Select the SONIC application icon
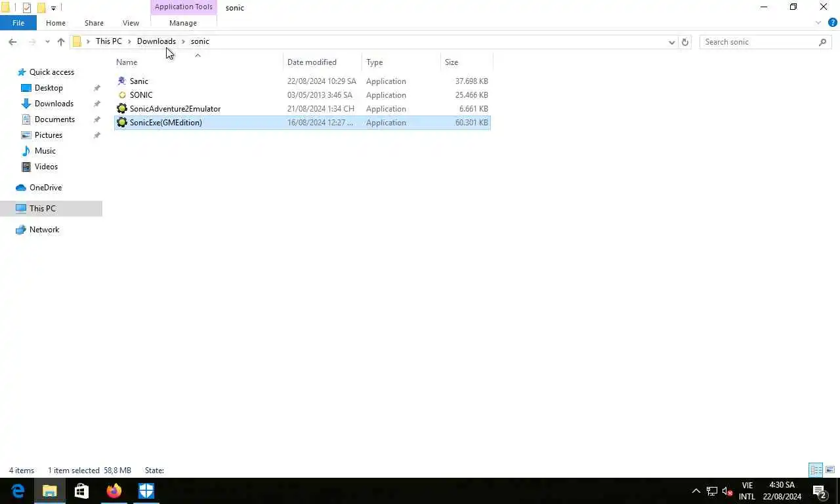Image resolution: width=840 pixels, height=504 pixels. coord(122,95)
